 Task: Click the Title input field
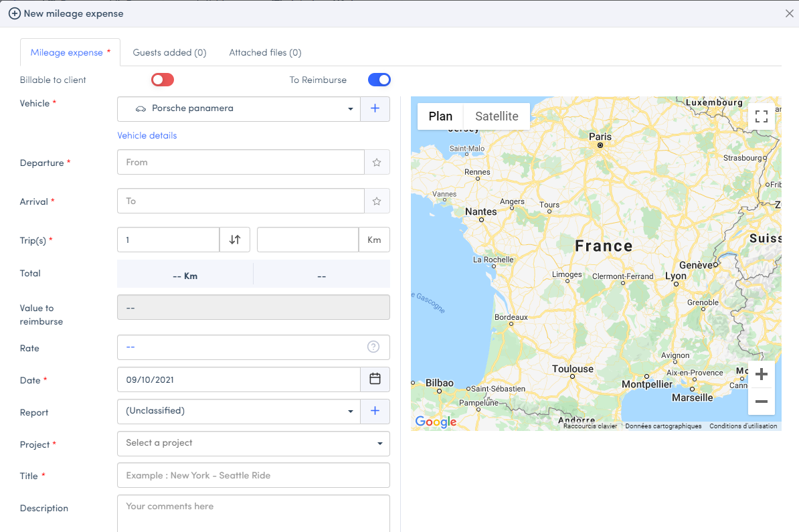tap(253, 475)
